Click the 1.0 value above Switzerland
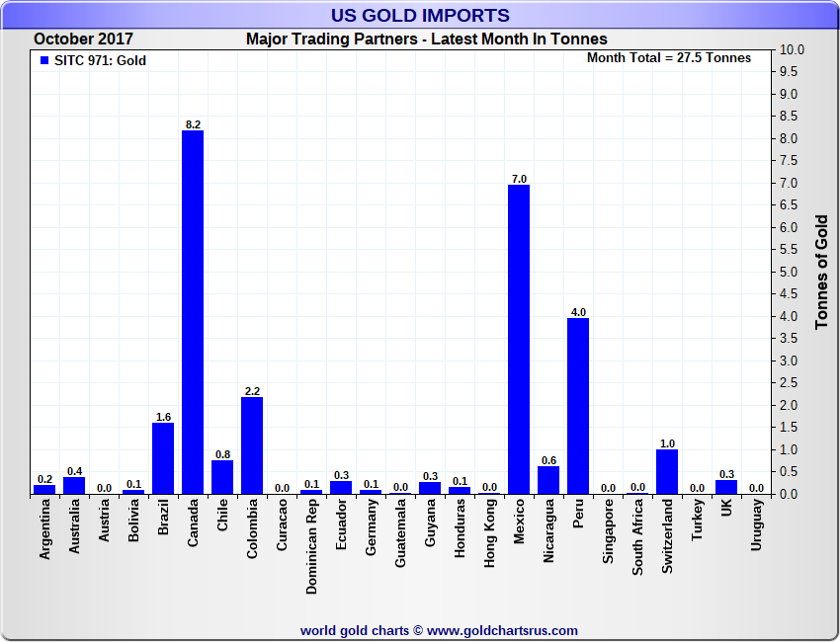The image size is (840, 642). click(x=667, y=443)
